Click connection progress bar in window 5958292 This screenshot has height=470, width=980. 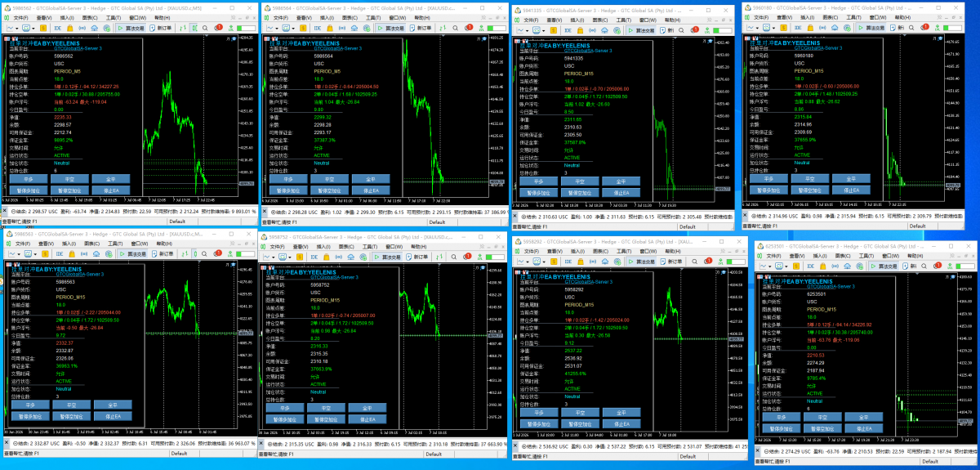[735, 262]
